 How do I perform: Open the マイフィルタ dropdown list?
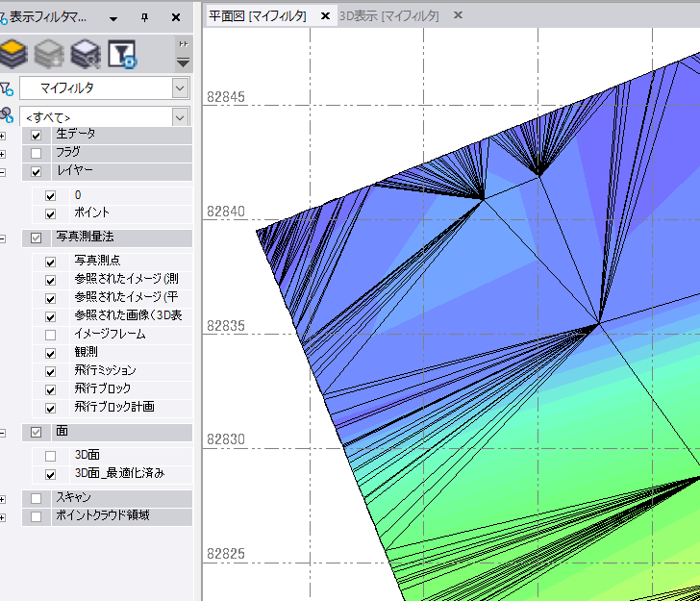(x=180, y=88)
